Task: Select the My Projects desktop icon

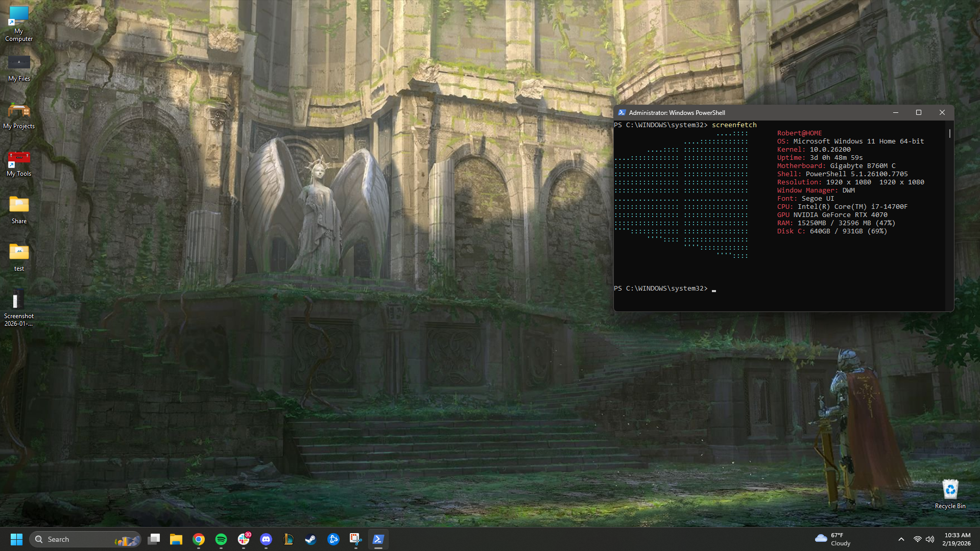Action: [19, 116]
